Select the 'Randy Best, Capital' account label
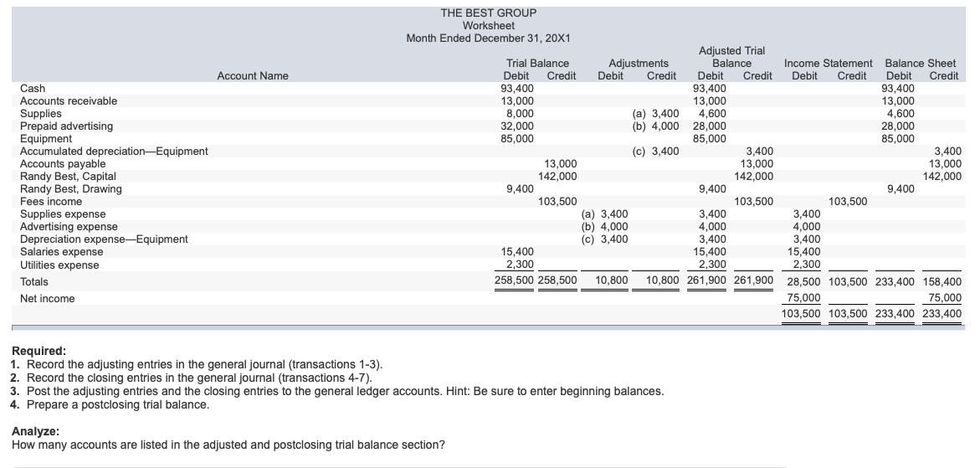Viewport: 980px width, 468px height. [x=68, y=177]
